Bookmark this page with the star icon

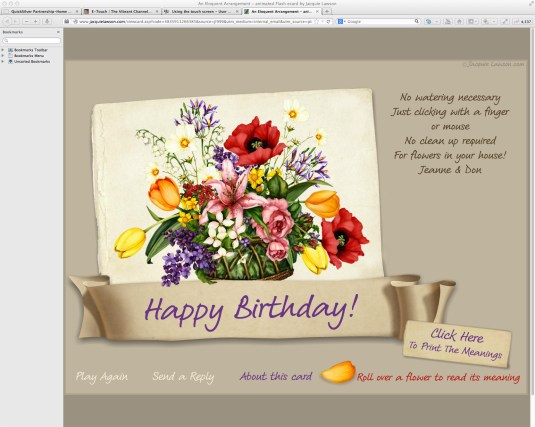[x=316, y=21]
